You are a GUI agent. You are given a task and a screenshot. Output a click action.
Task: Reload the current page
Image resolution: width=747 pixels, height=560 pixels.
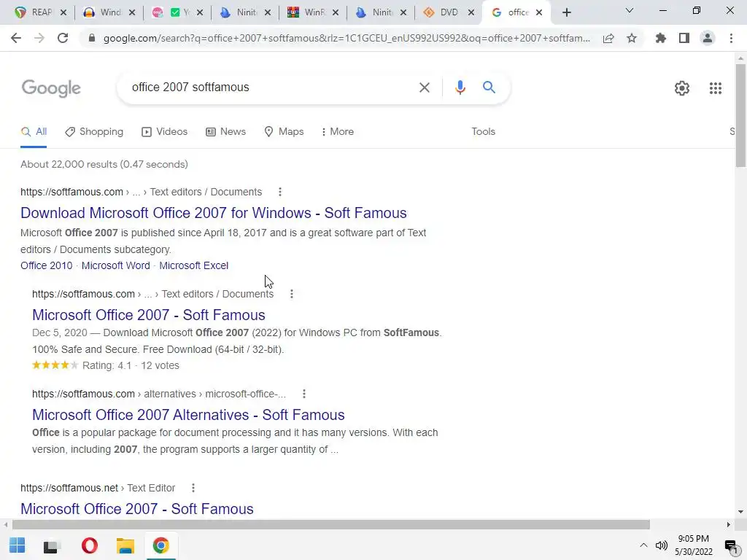tap(63, 38)
